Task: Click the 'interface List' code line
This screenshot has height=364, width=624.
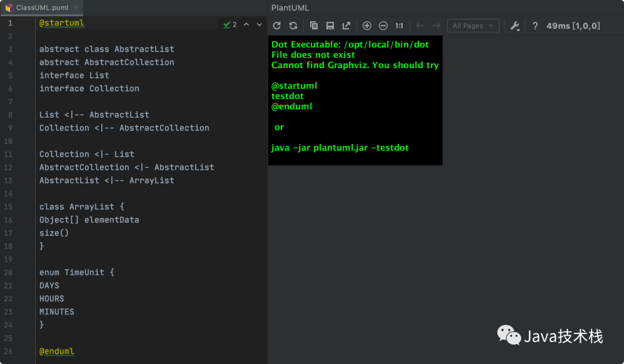Action: click(74, 75)
